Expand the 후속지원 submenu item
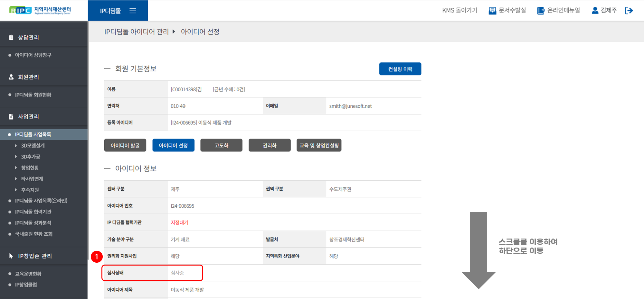 (x=30, y=190)
